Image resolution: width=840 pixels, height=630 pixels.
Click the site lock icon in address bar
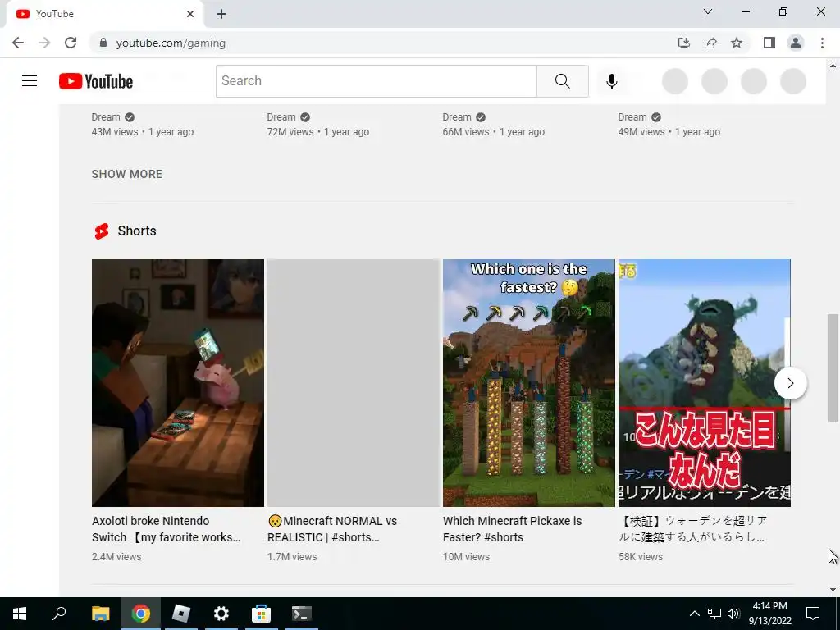coord(103,43)
